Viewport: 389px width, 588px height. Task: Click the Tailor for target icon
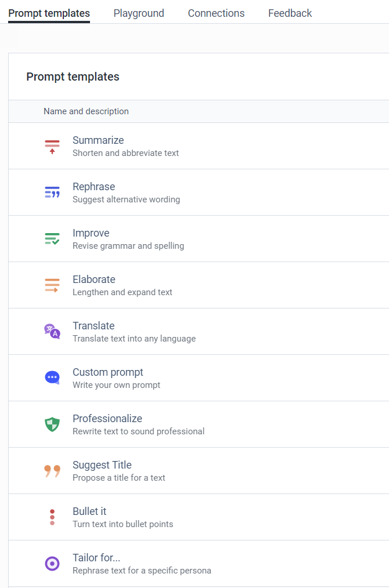click(x=52, y=563)
